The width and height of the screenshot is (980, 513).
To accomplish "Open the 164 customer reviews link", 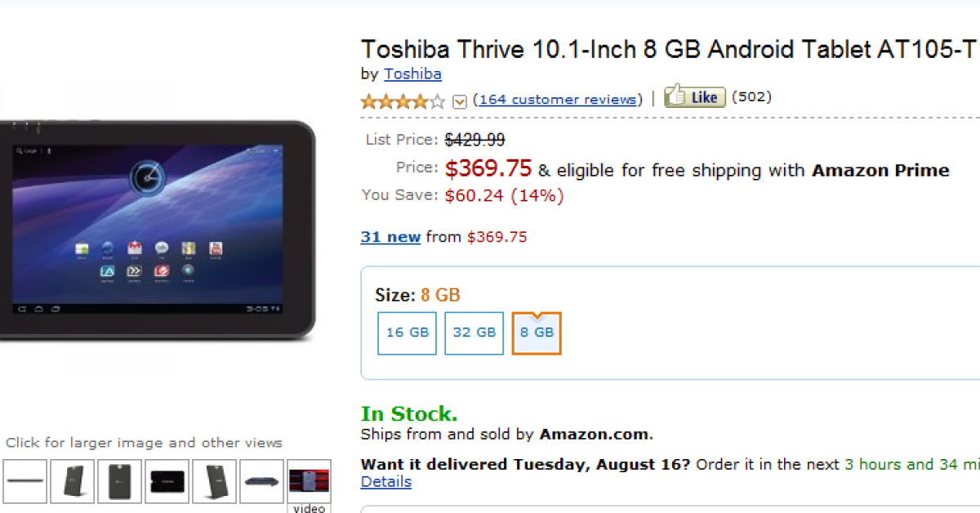I will 558,100.
